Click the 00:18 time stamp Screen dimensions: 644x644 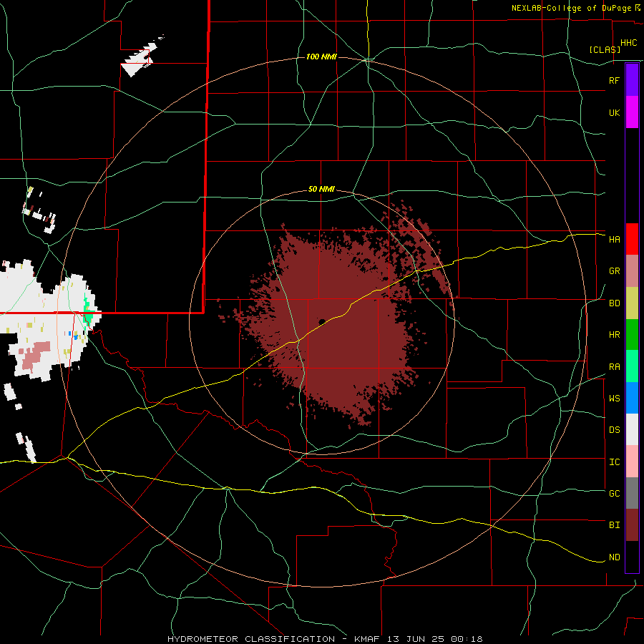467,639
